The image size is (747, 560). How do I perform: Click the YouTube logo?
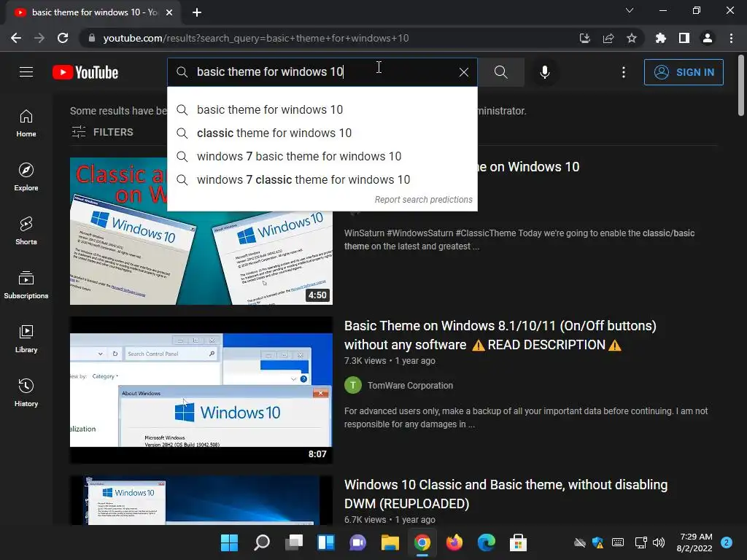(x=85, y=72)
